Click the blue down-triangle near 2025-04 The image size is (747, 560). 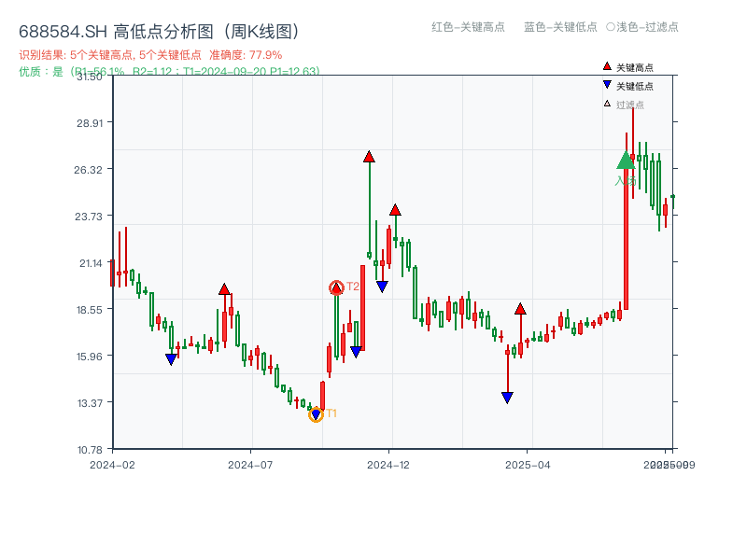coord(507,396)
